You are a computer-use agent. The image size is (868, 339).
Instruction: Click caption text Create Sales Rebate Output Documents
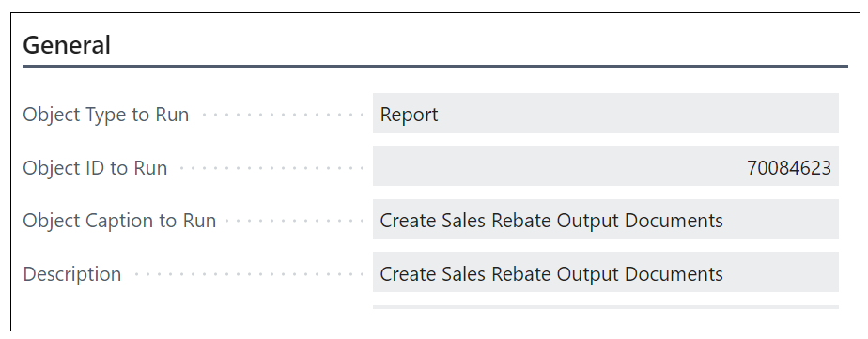tap(551, 221)
